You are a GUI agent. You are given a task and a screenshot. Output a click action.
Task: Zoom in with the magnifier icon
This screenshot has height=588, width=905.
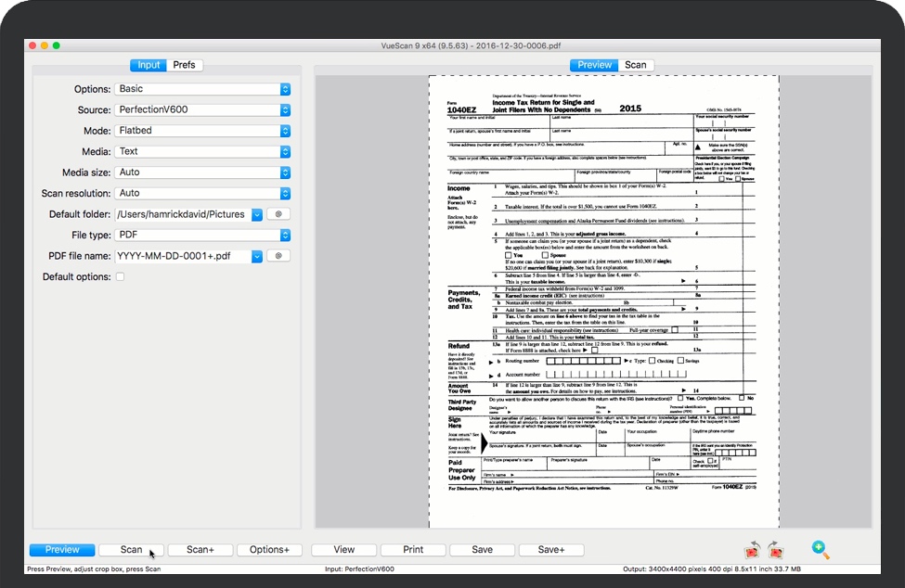click(x=821, y=551)
